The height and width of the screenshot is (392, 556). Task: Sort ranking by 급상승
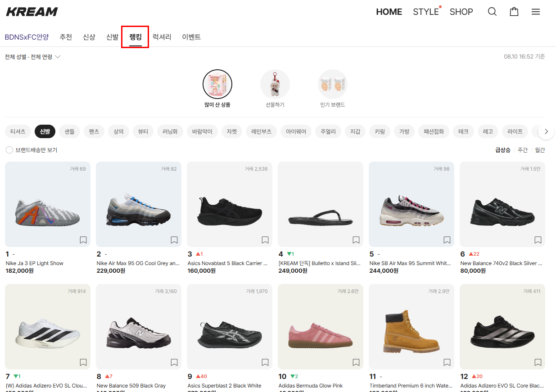tap(503, 150)
